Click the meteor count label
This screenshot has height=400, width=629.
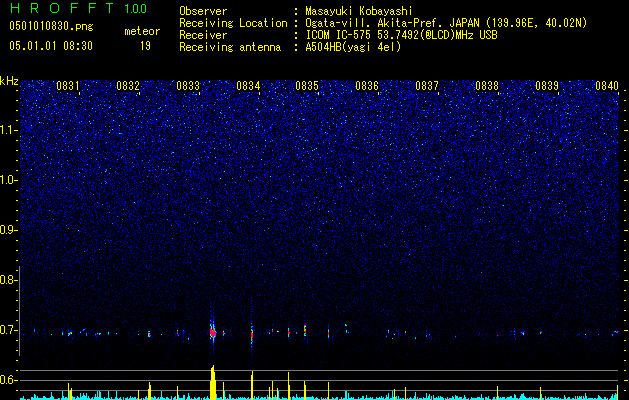142,31
